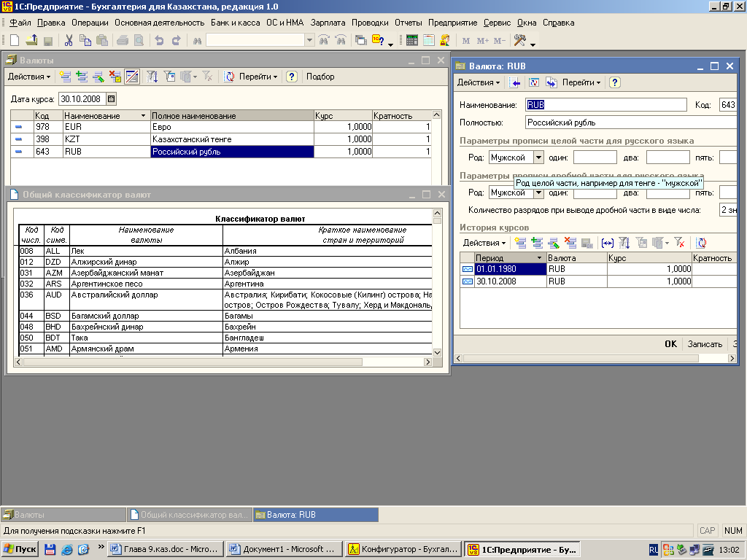
Task: Click refresh icon in Валюты toolbar
Action: [229, 77]
